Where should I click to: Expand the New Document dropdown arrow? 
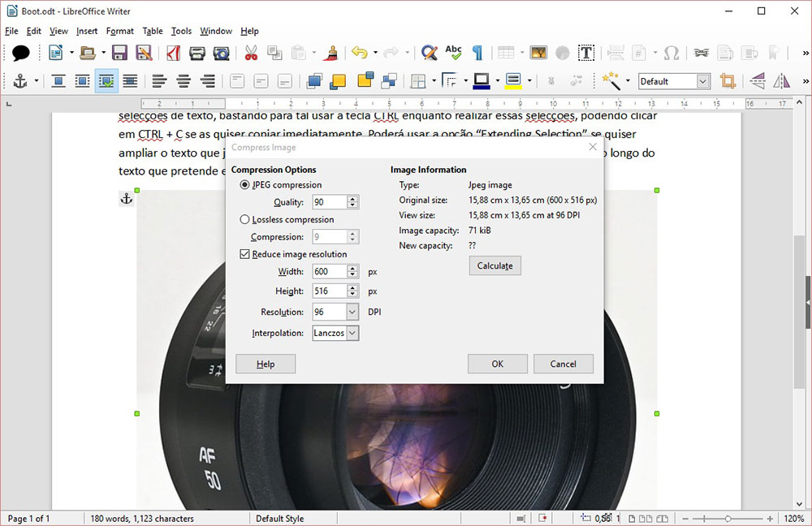(71, 53)
